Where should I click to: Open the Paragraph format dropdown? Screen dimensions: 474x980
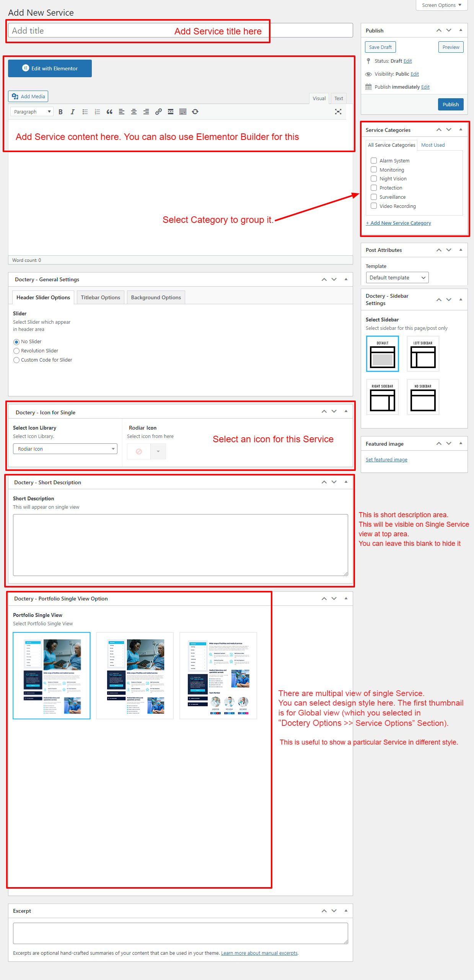(32, 112)
